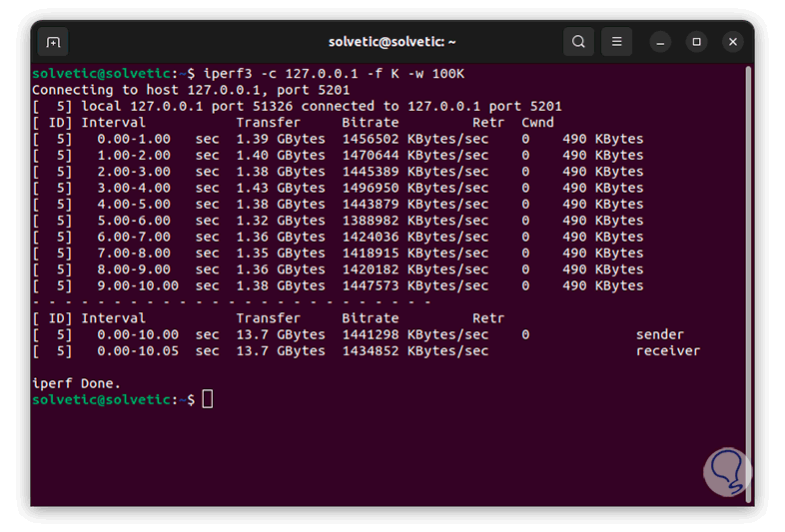Click the terminal cursor at bottom prompt
This screenshot has width=785, height=532.
point(208,400)
